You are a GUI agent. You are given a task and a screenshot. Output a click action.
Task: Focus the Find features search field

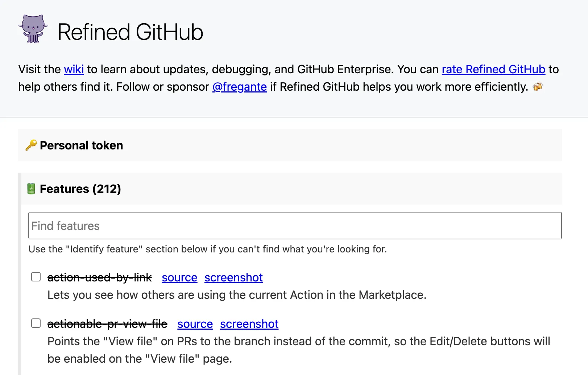coord(295,226)
